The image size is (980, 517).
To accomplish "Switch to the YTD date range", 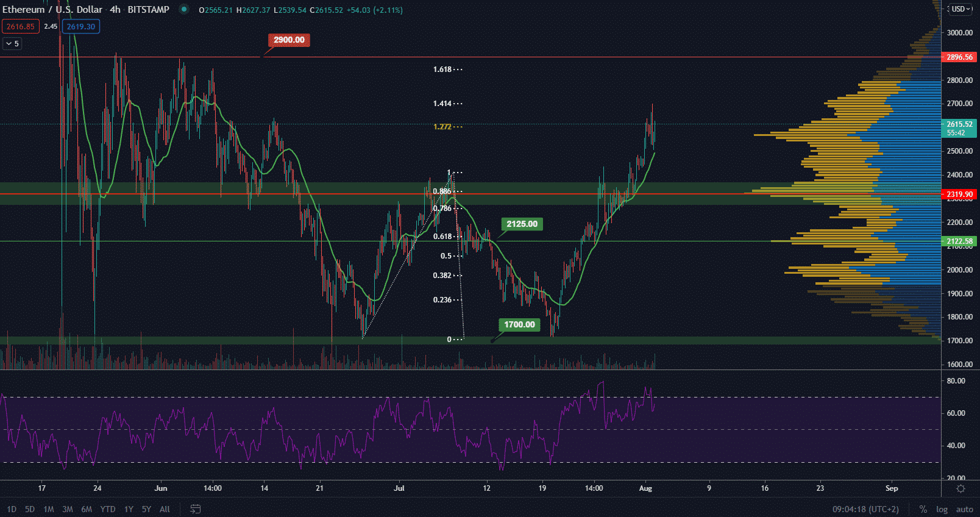I will point(108,509).
